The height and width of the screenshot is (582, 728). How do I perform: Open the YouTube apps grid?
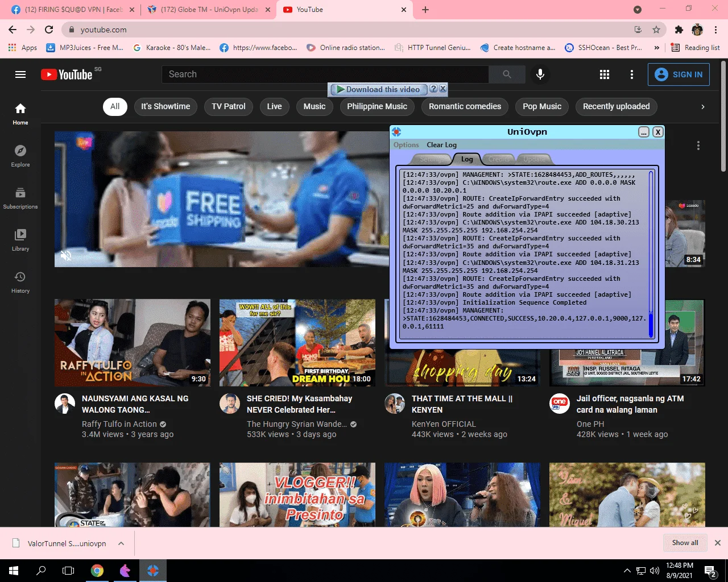[605, 74]
